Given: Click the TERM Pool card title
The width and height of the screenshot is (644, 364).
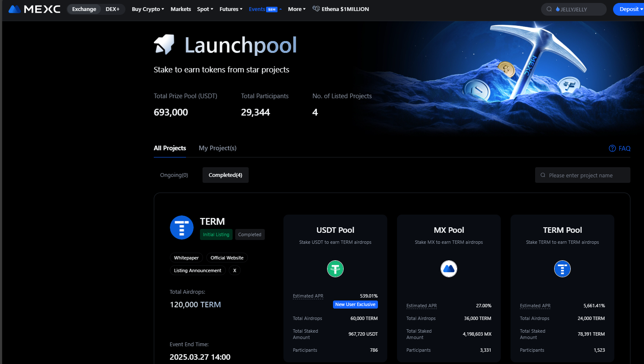Looking at the screenshot, I should (x=562, y=230).
